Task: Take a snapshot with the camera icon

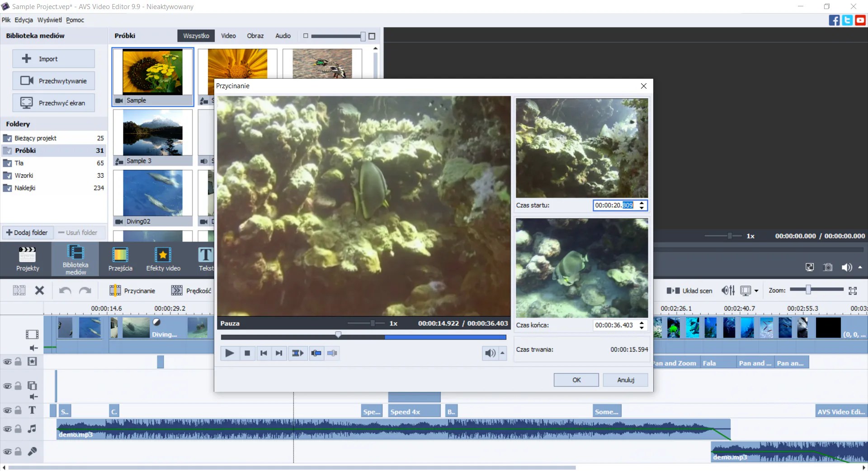Action: [x=828, y=267]
